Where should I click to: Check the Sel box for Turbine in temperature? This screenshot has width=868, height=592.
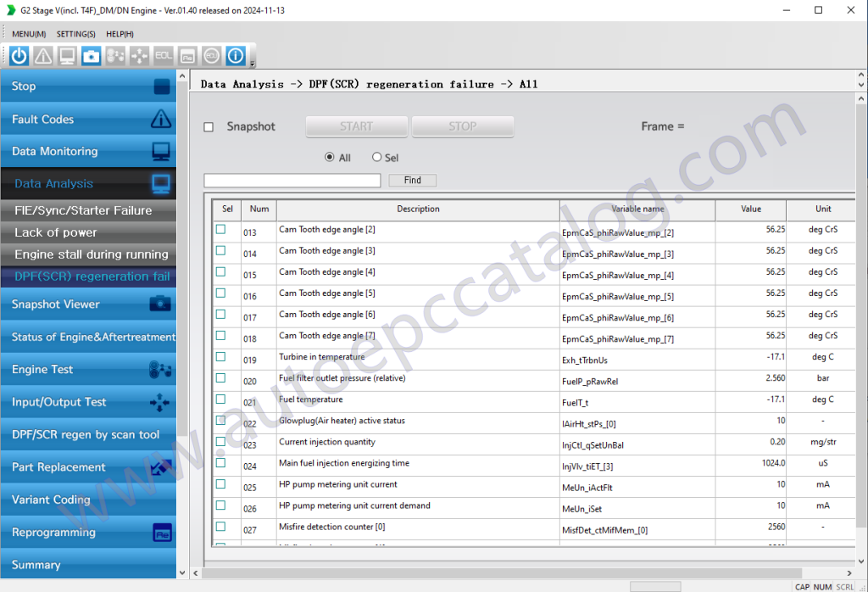222,356
